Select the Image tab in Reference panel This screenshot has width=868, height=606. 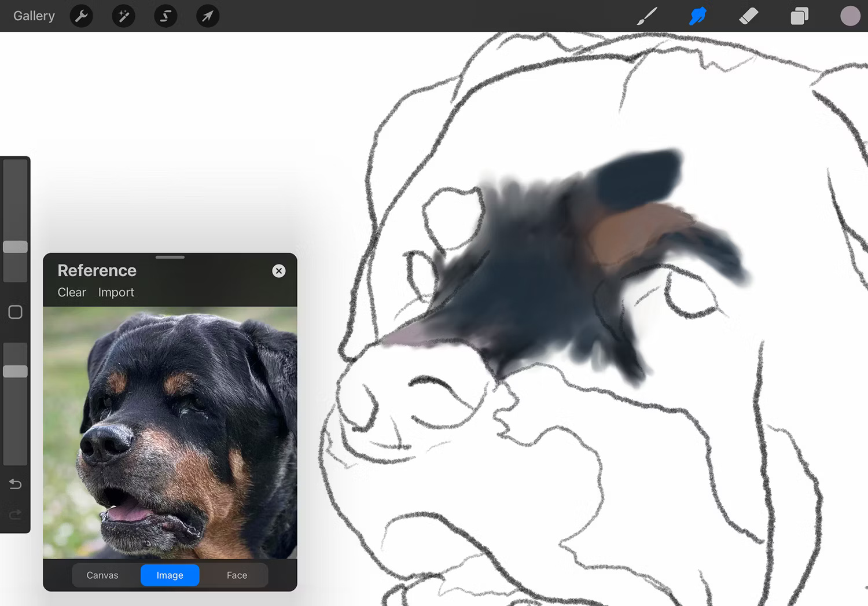coord(170,575)
